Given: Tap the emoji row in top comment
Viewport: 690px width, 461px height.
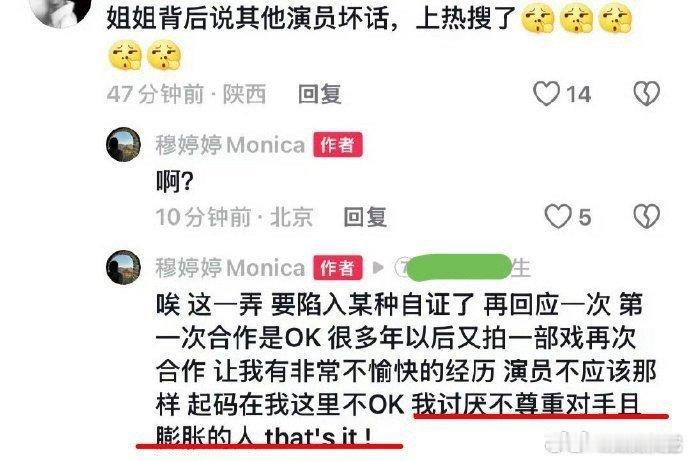Looking at the screenshot, I should [370, 37].
